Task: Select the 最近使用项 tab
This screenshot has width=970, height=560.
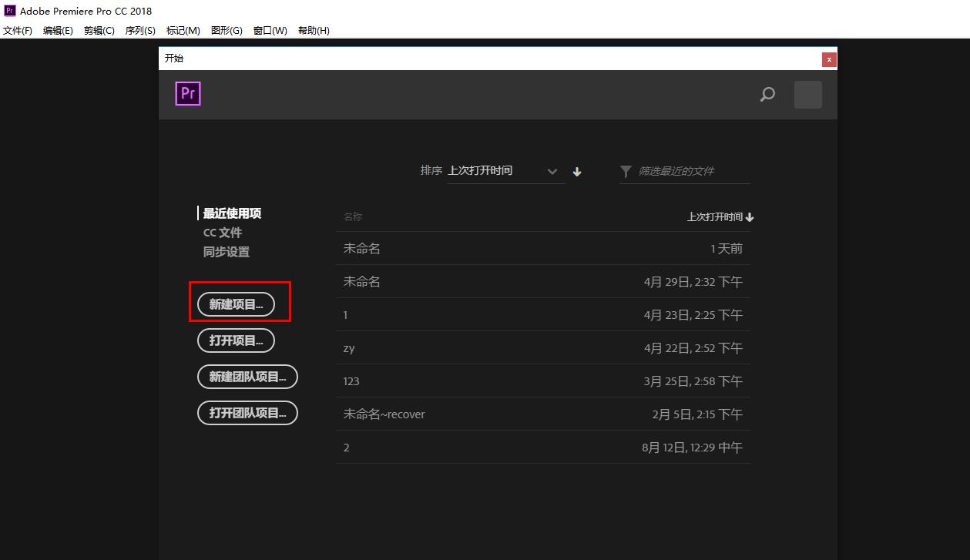Action: click(232, 213)
